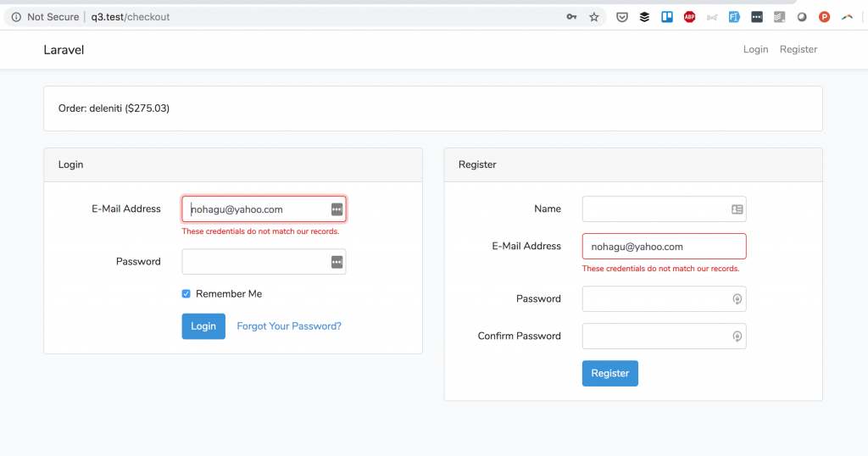
Task: Uncheck the Remember Me checkbox
Action: [x=186, y=294]
